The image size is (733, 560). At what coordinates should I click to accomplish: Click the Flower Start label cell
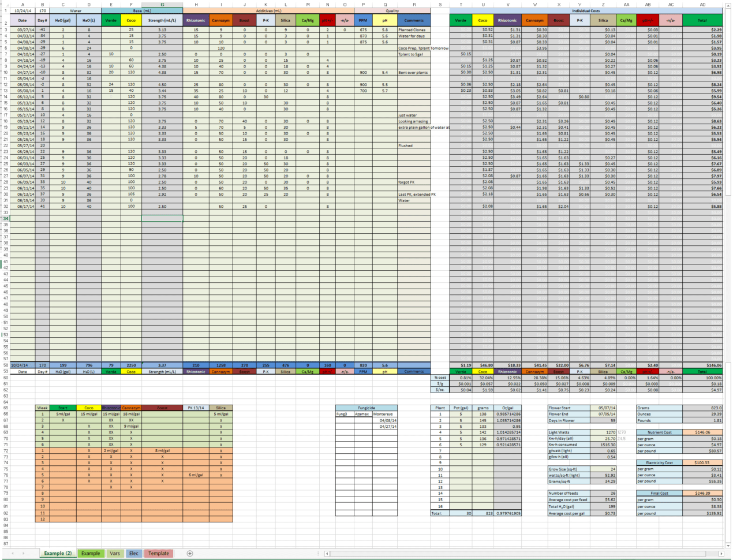569,408
